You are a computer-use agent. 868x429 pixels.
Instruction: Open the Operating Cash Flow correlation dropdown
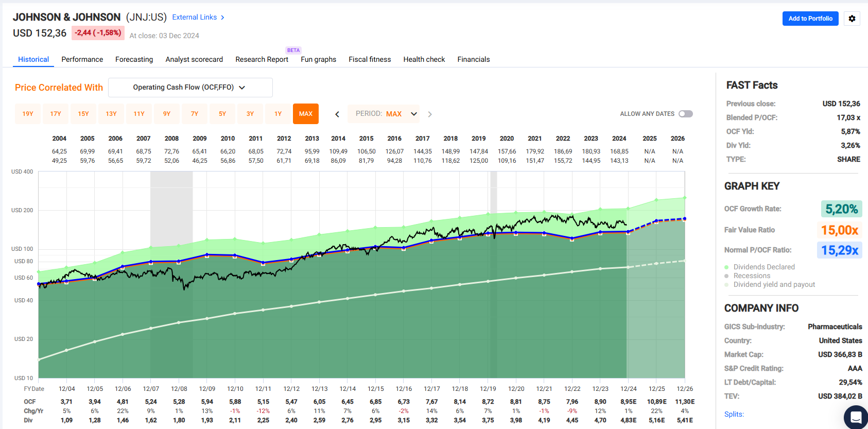pos(190,88)
